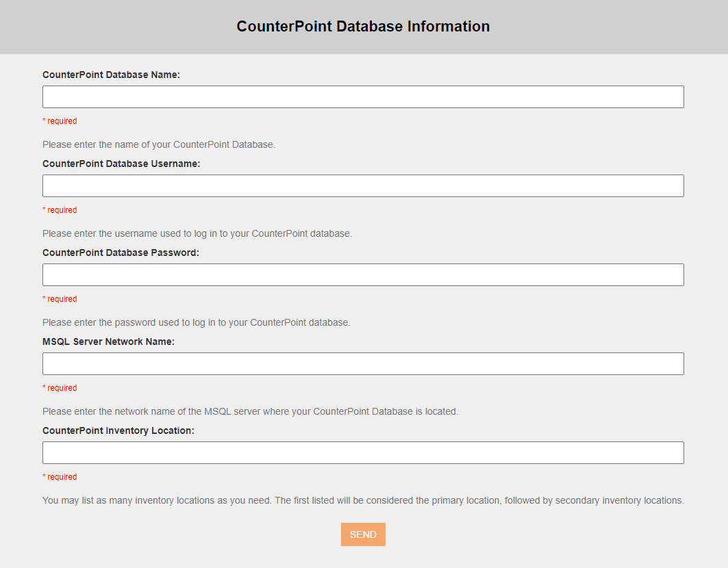Screen dimensions: 728x568
Task: Click '* required' under Database Username field
Action: tap(60, 210)
